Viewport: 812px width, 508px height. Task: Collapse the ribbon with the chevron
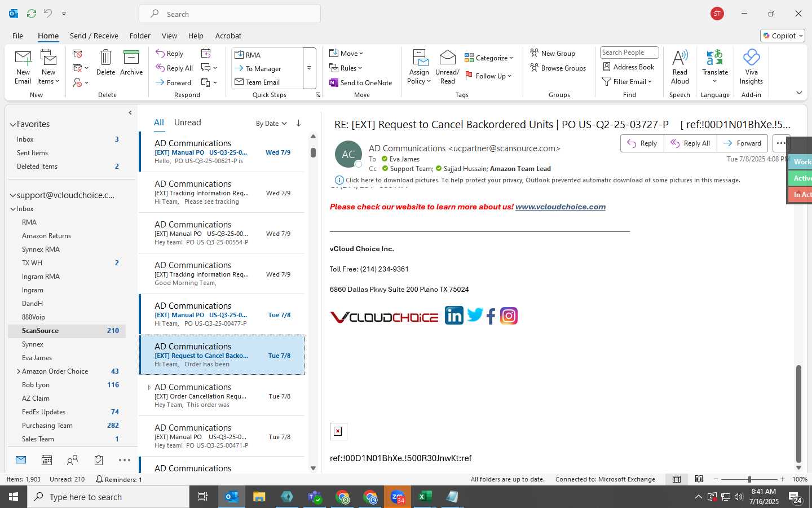[x=799, y=93]
